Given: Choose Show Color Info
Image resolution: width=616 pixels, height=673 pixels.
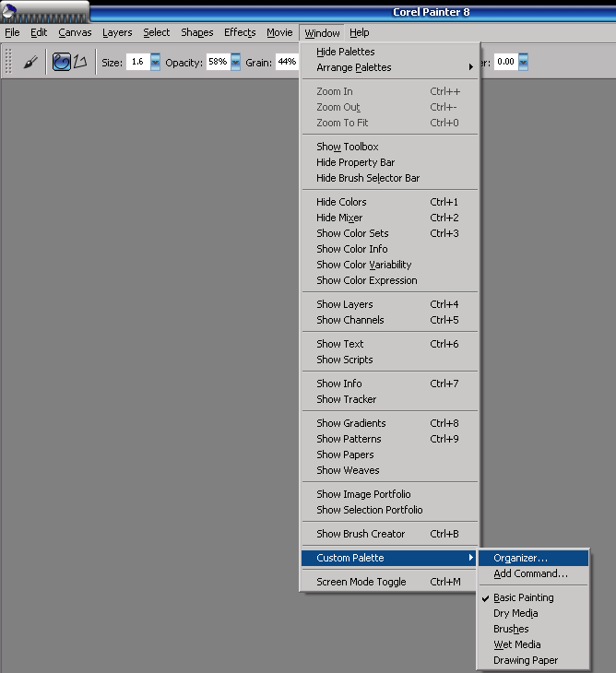Looking at the screenshot, I should [390, 249].
